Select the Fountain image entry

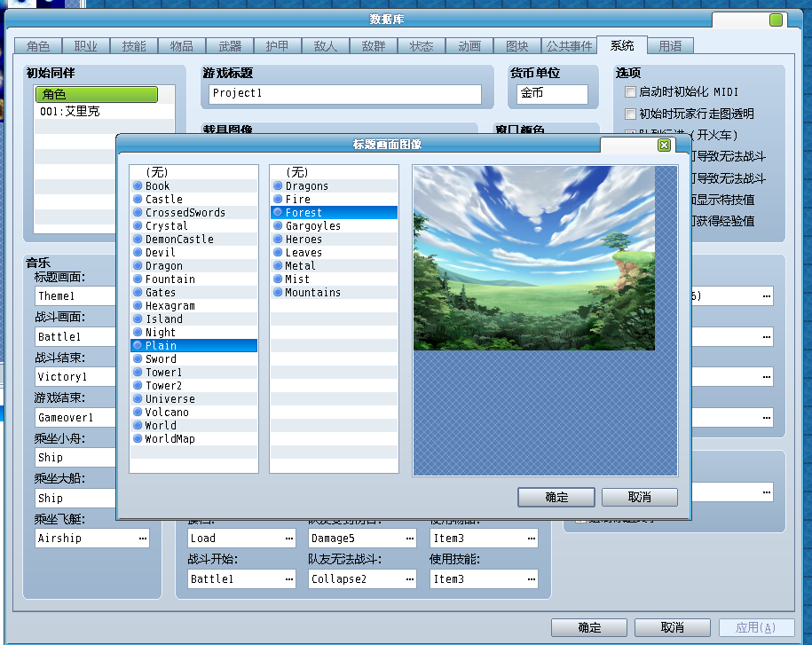tap(193, 279)
